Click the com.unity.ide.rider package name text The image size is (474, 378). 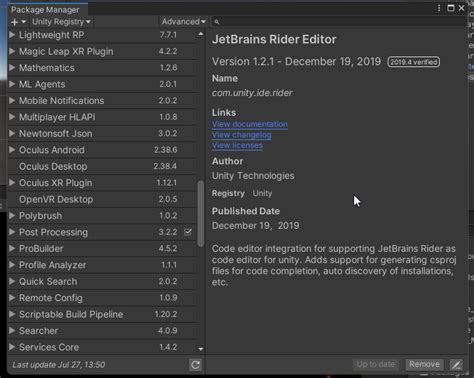pos(252,93)
